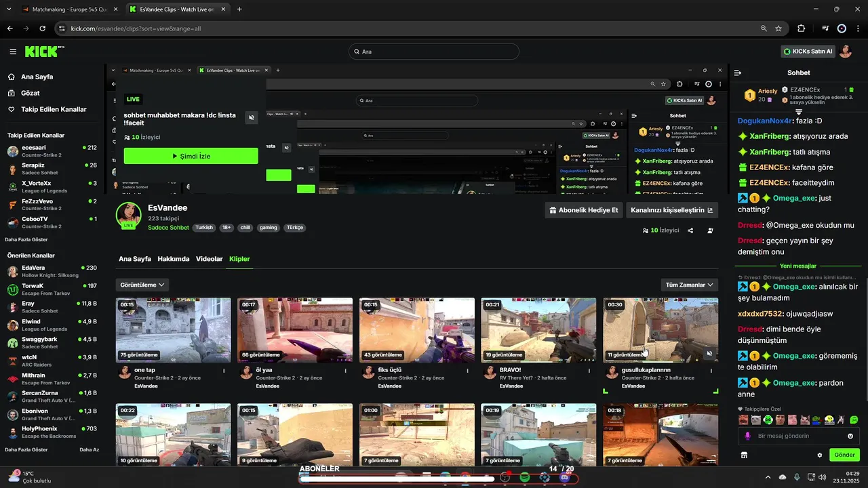
Task: Open the 'one tap' clip thumbnail
Action: click(x=173, y=330)
